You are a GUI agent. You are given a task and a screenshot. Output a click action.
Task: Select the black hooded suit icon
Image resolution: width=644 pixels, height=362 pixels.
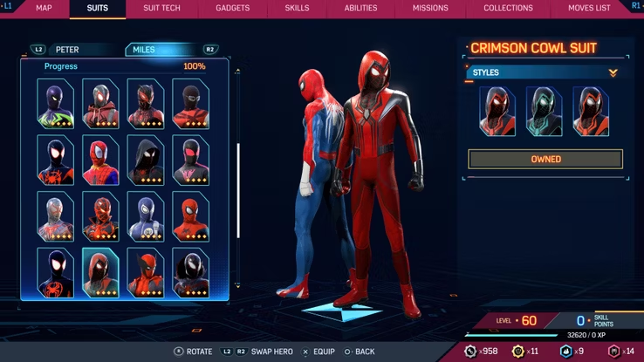tap(145, 159)
